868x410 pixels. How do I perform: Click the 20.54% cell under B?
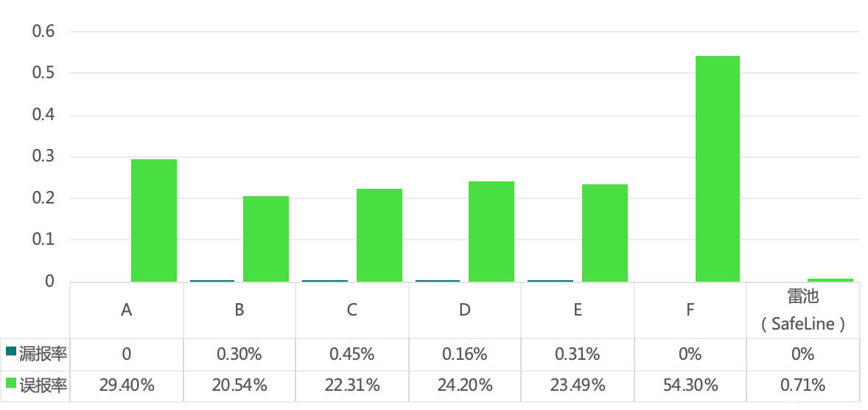(x=239, y=385)
